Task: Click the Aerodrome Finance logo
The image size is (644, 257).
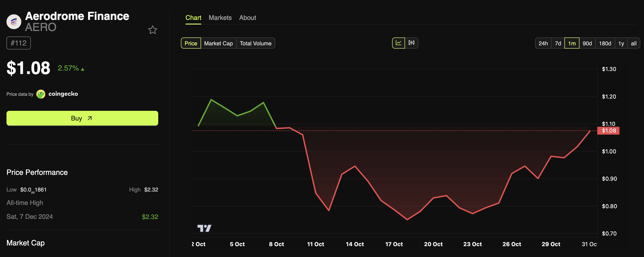Action: click(x=14, y=22)
